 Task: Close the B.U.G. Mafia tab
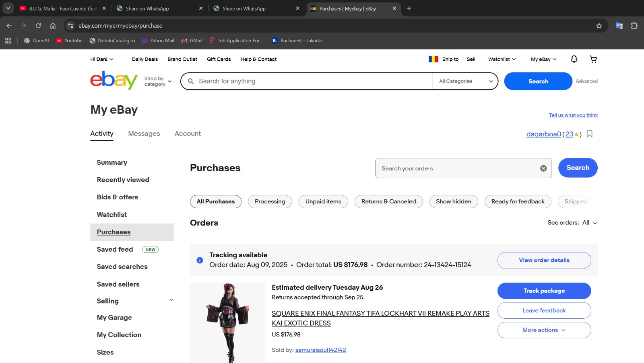point(104,8)
